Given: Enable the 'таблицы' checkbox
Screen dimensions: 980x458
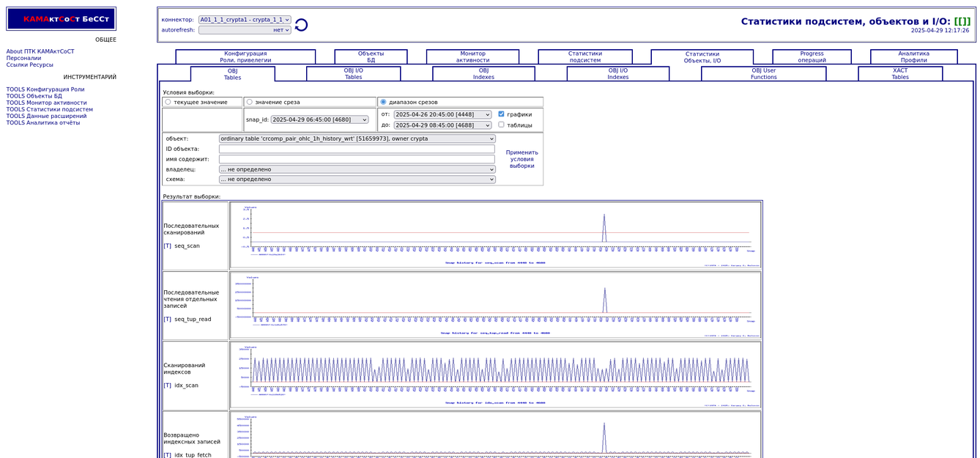Looking at the screenshot, I should point(501,125).
